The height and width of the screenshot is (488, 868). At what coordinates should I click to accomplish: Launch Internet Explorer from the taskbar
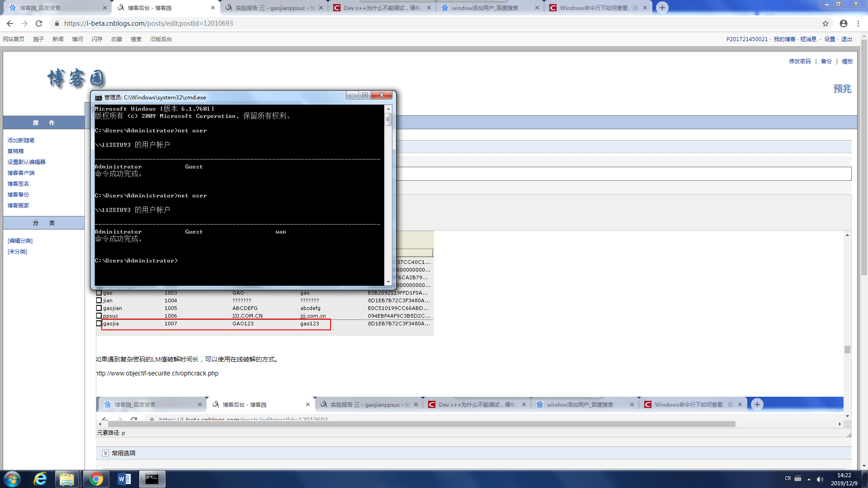(x=40, y=479)
